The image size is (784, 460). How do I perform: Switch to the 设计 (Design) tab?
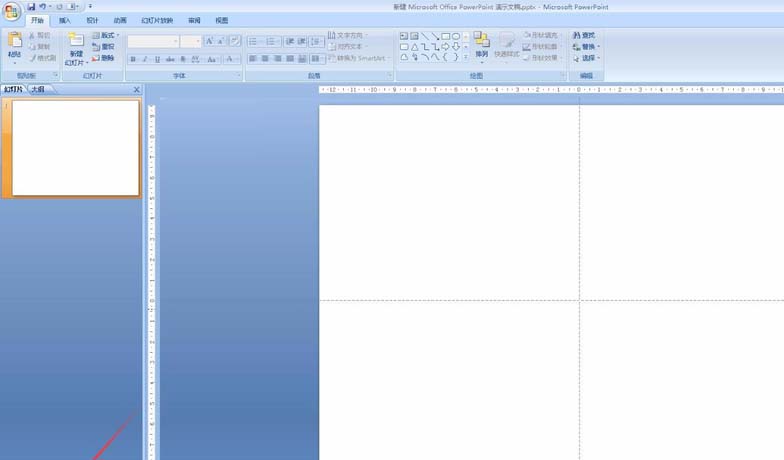pos(92,20)
